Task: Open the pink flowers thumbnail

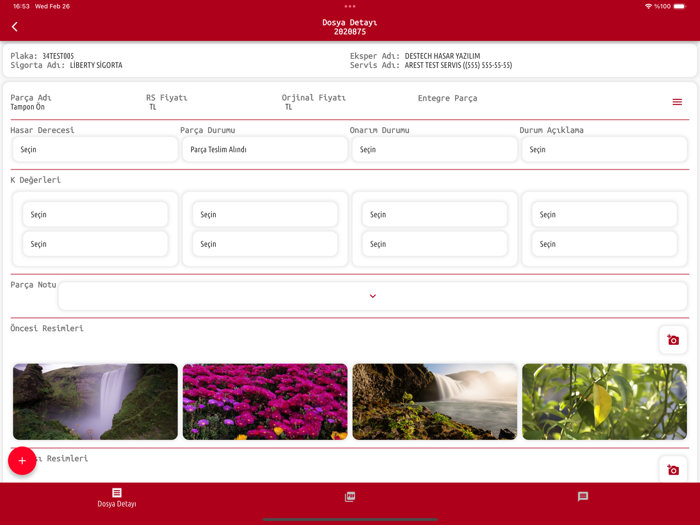Action: point(265,401)
